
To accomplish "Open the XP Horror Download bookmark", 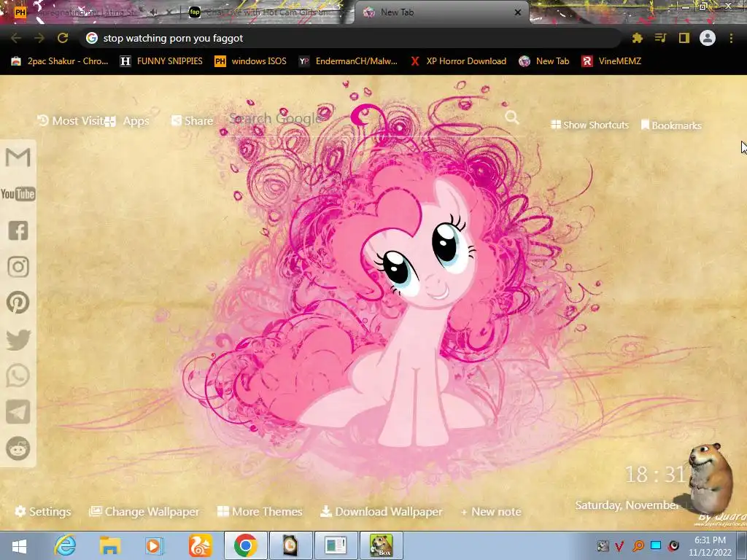I will pos(458,61).
